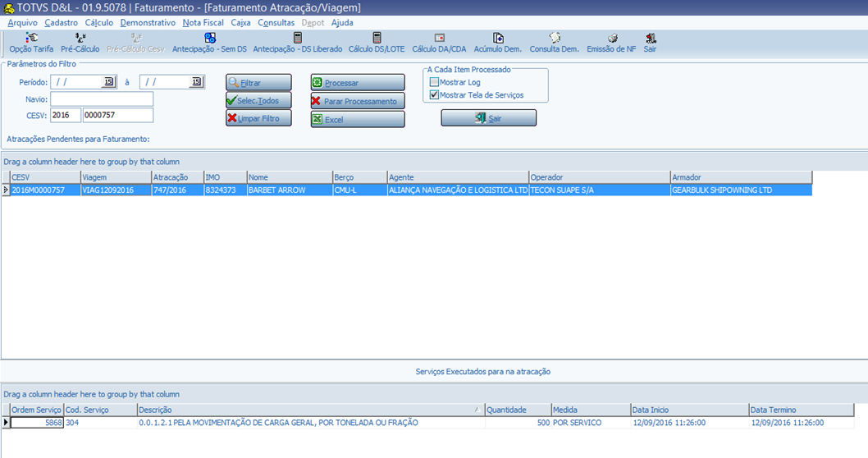Open Consulta Dem. toolbar icon

pyautogui.click(x=555, y=39)
